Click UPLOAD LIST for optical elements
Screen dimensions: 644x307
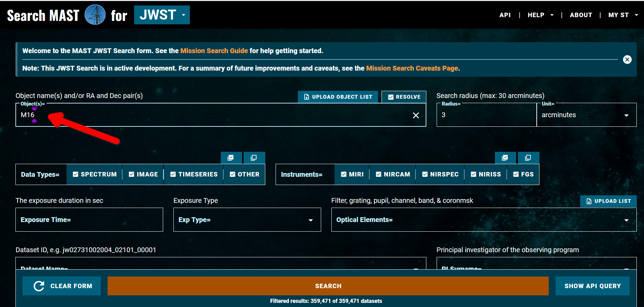coord(608,201)
